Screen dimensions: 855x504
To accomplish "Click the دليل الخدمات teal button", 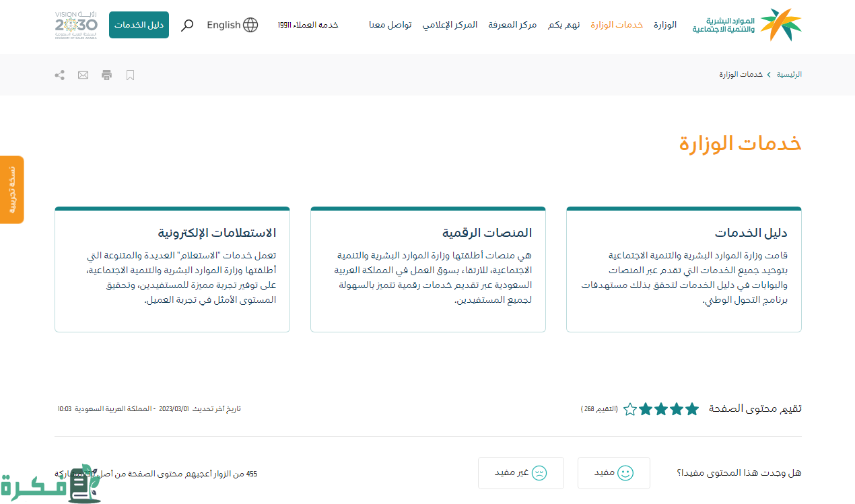I will coord(139,25).
